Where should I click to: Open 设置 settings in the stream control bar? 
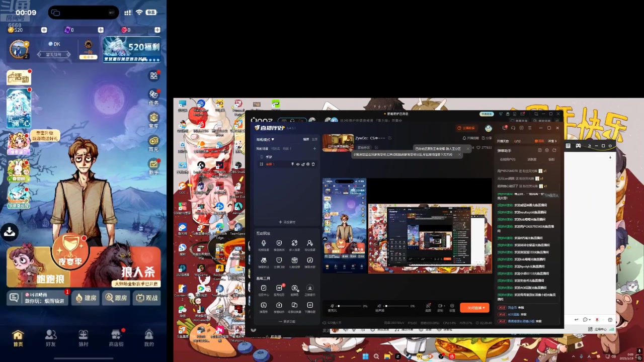[x=452, y=307]
